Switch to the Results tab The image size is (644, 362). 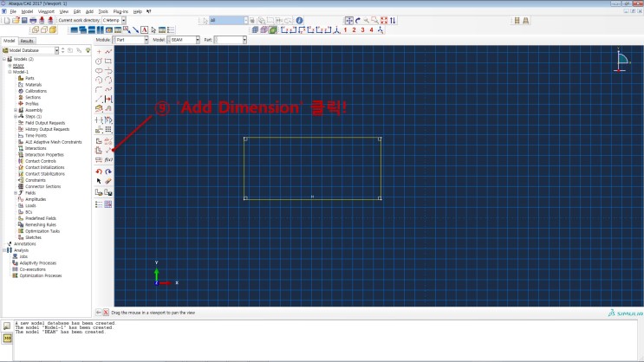tap(27, 41)
